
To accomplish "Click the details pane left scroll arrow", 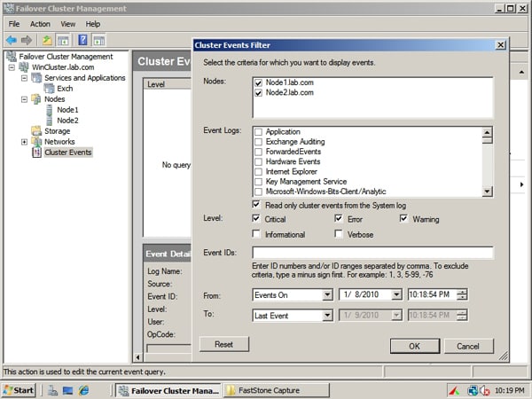I will coord(137,357).
